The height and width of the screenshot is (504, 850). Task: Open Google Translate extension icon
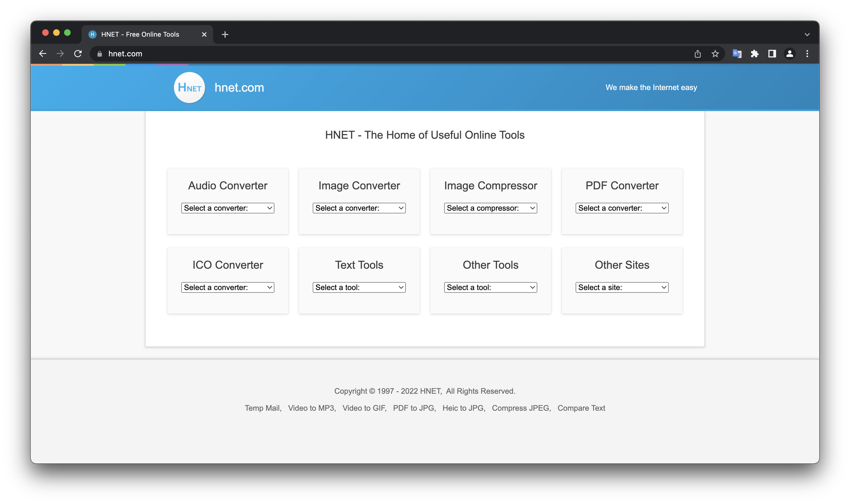coord(737,54)
